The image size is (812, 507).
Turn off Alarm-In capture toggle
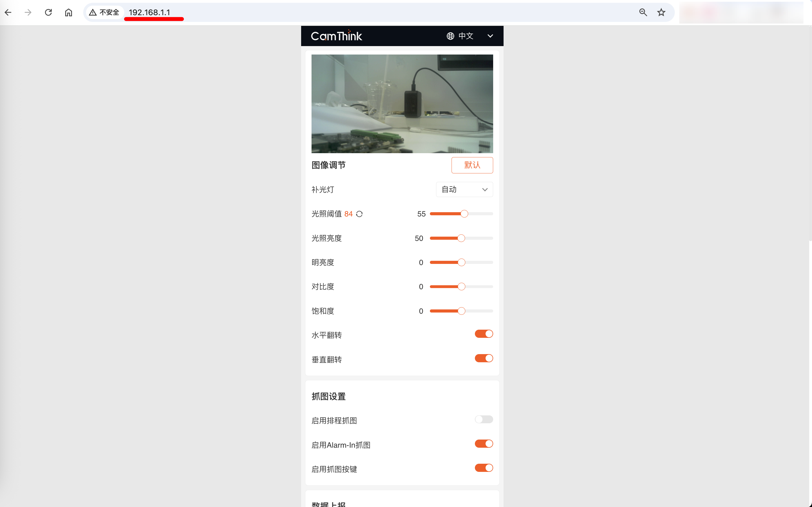(x=483, y=443)
